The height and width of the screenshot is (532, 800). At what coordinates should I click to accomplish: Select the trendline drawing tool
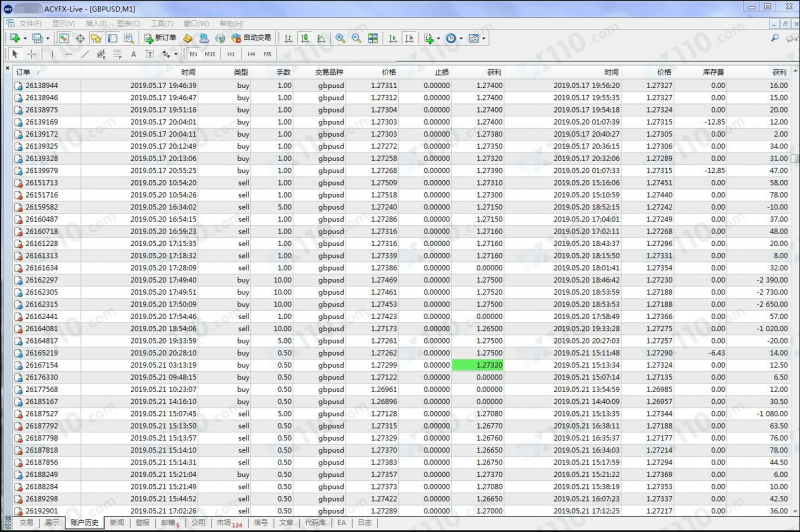pyautogui.click(x=84, y=54)
